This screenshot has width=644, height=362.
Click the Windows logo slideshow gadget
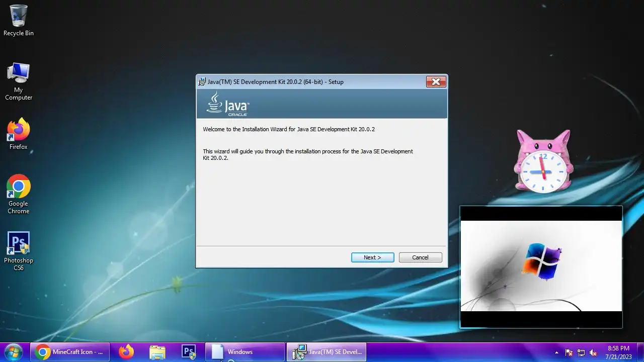pos(541,266)
